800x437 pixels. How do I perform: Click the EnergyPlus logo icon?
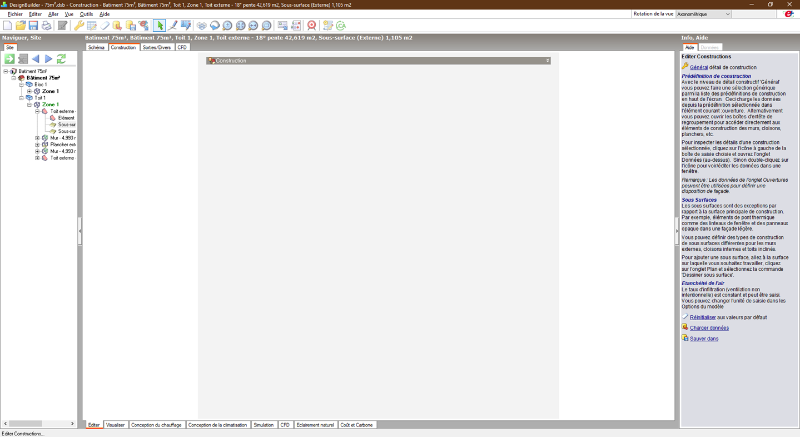coord(788,15)
